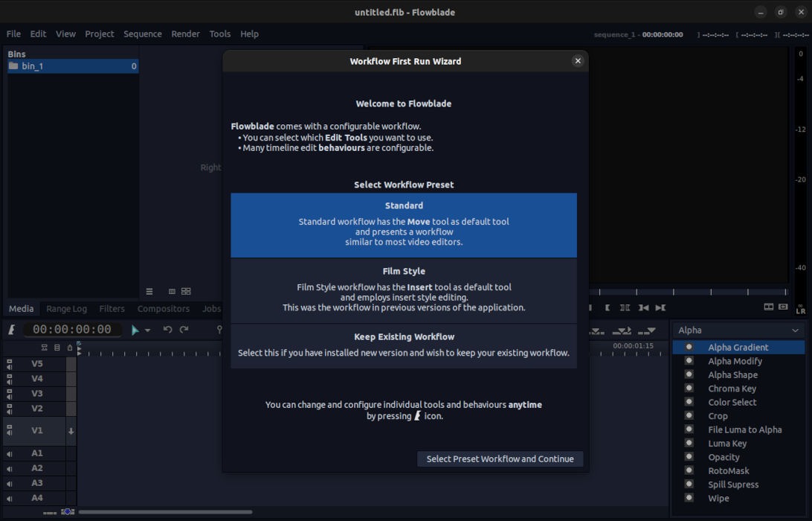812x521 pixels.
Task: Open the dual-monitor view icon near the top right
Action: coord(768,307)
